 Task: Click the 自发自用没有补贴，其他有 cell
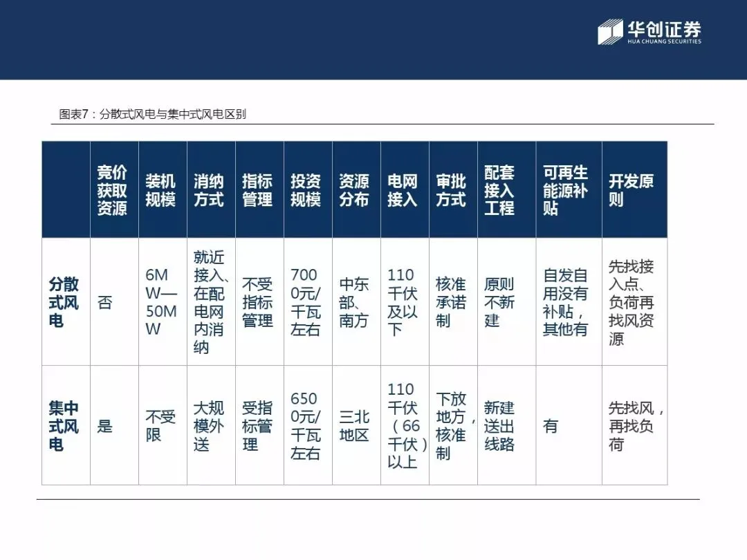pos(569,302)
